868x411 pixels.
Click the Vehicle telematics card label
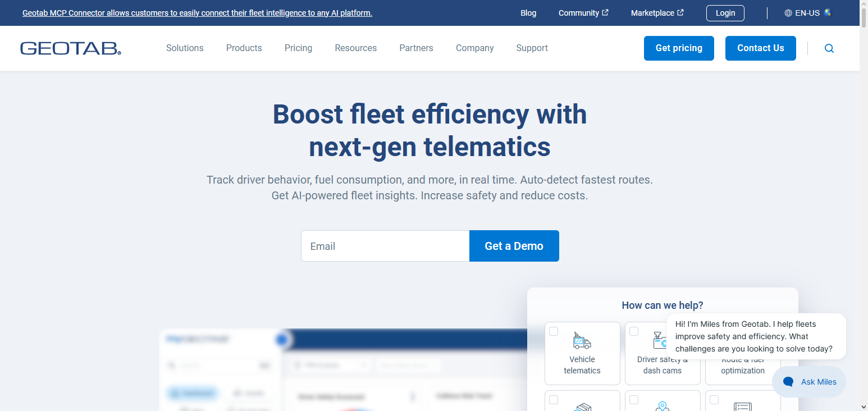pyautogui.click(x=582, y=365)
